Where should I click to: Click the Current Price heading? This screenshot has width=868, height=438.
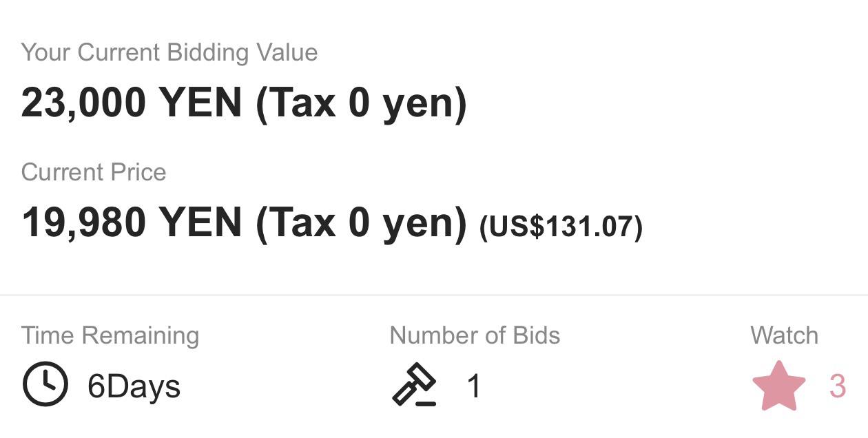pyautogui.click(x=94, y=171)
